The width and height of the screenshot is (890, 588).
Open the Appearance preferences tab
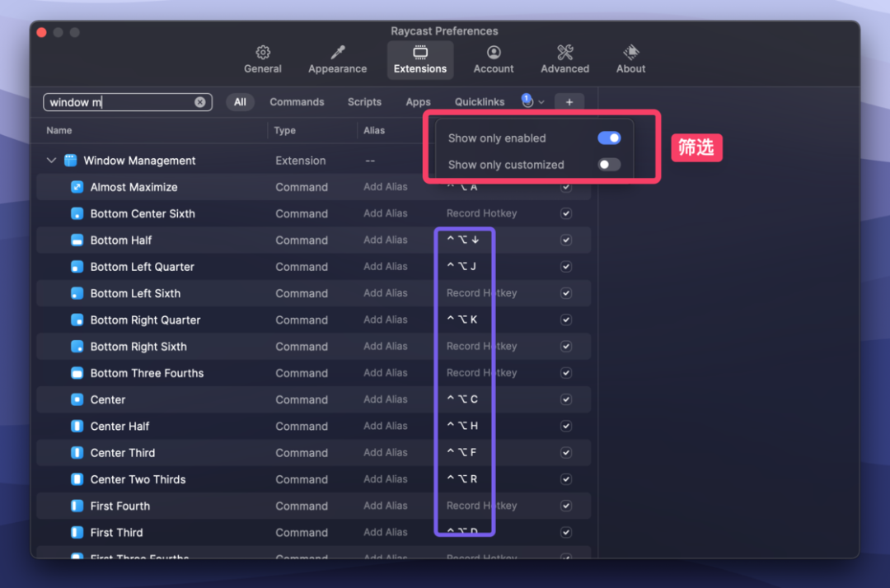pos(337,59)
